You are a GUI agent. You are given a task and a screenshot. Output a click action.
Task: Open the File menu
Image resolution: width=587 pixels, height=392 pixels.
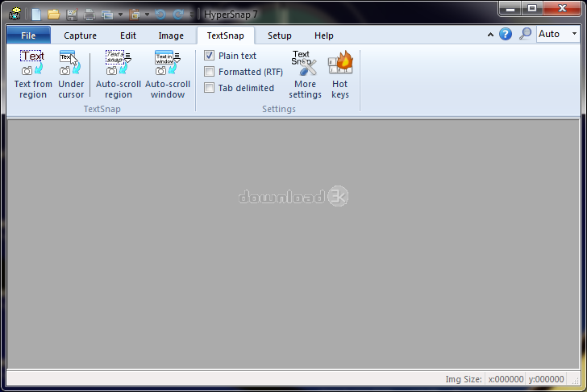pos(28,35)
